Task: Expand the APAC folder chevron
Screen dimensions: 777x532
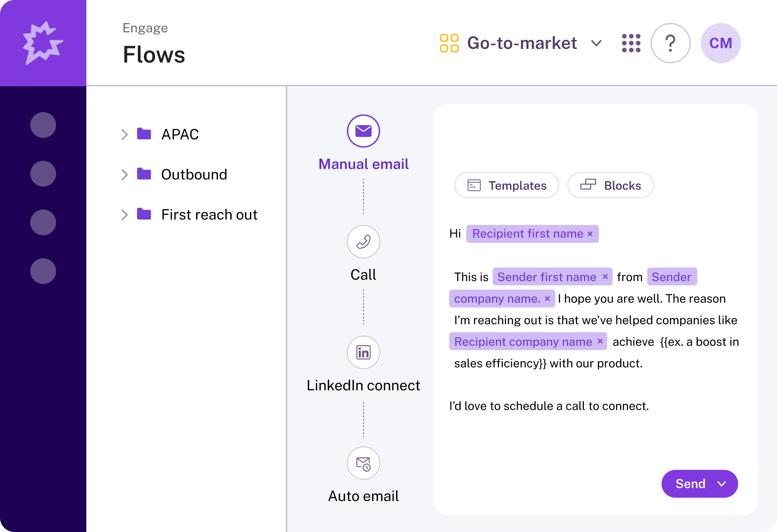Action: (124, 134)
